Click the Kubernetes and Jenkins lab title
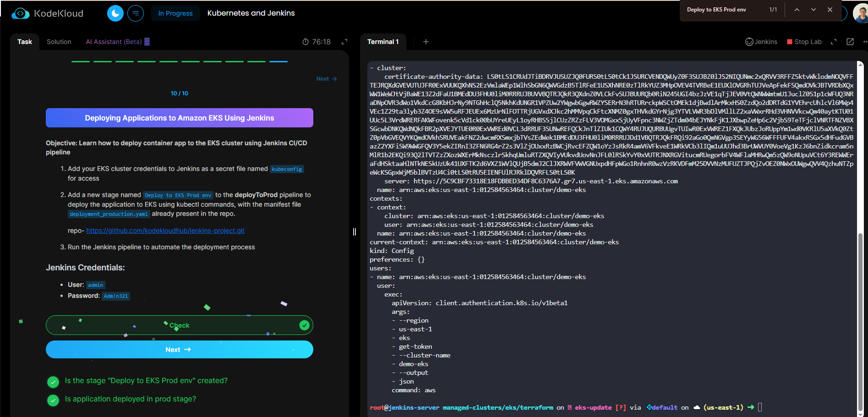 click(251, 13)
